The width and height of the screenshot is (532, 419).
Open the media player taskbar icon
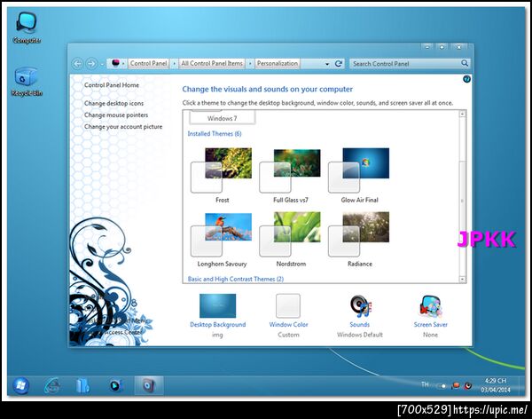(x=115, y=385)
